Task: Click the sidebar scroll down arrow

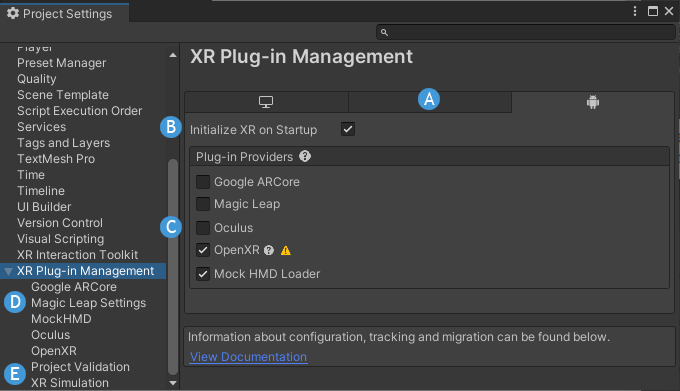Action: tap(173, 383)
